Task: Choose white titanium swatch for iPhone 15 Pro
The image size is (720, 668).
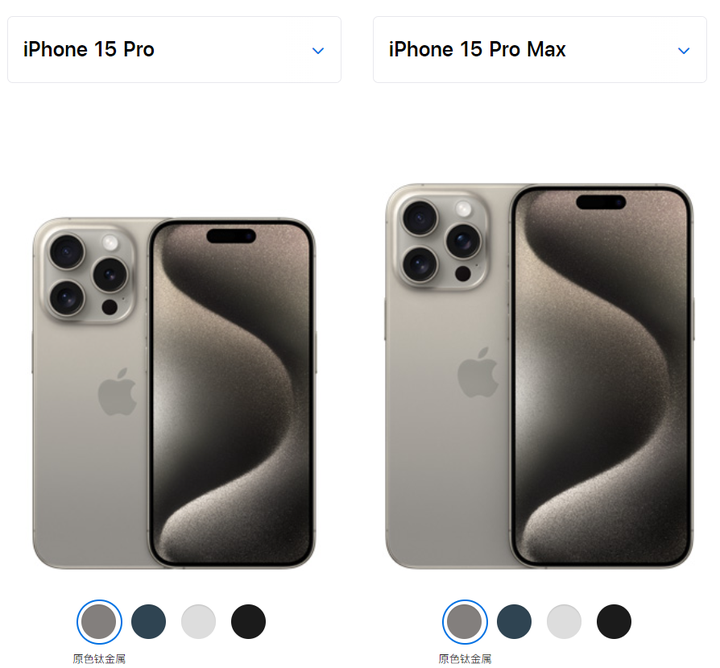Action: point(198,622)
